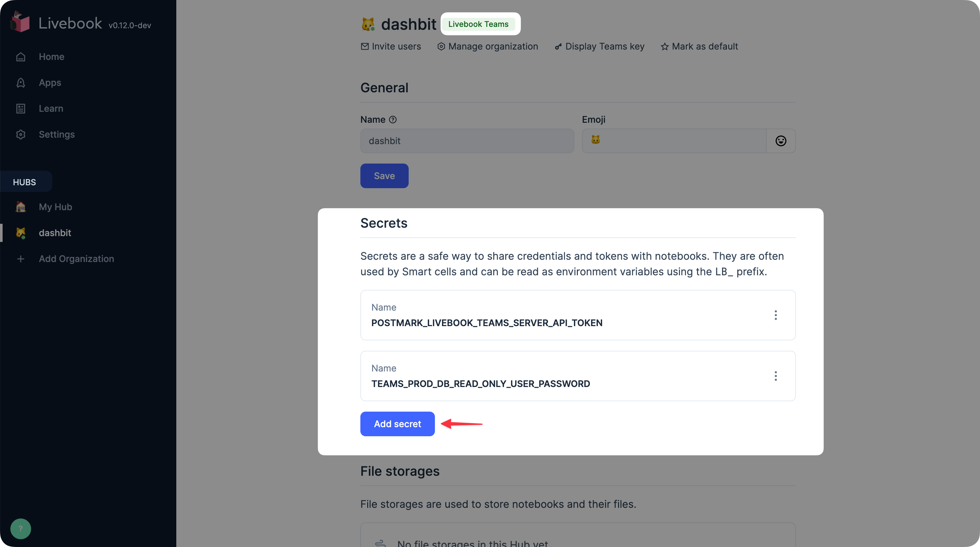Screen dimensions: 980x547
Task: Open options menu for TEAMS_PROD_DB_READ_ONLY_USER_PASSWORD secret
Action: (775, 376)
